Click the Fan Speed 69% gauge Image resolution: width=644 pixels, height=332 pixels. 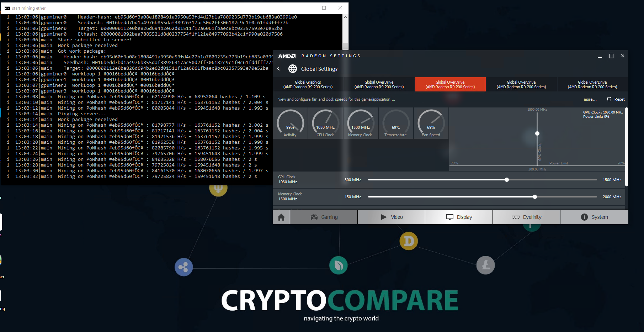[x=431, y=123]
